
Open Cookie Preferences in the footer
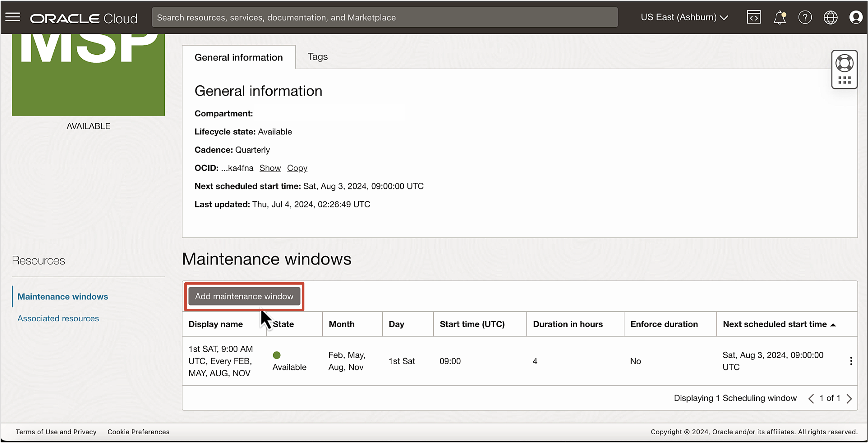click(x=138, y=432)
